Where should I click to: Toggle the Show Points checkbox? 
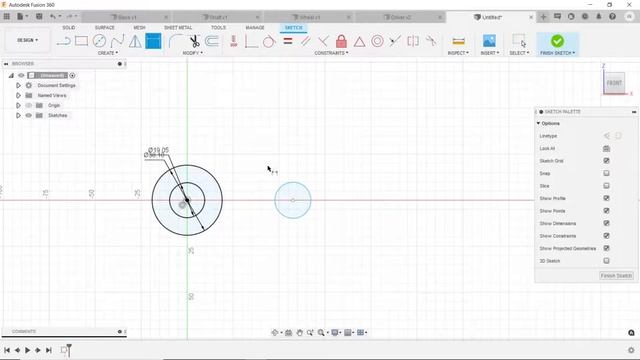pos(606,211)
